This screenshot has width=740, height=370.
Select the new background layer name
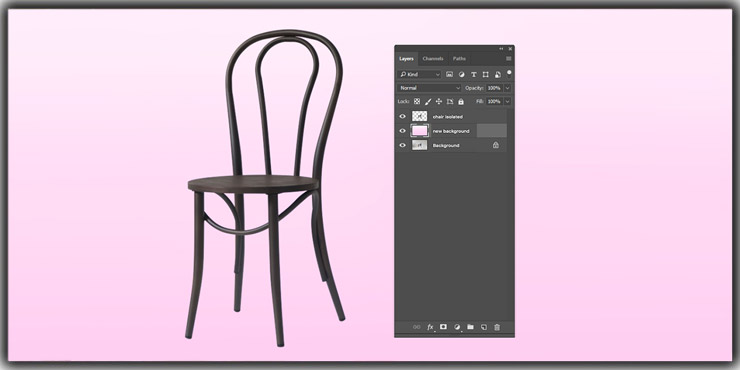(x=451, y=131)
